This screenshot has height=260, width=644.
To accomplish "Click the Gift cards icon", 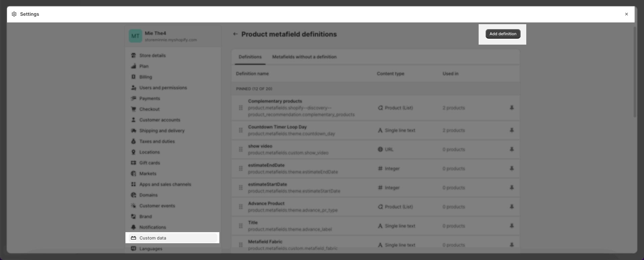I will click(133, 163).
